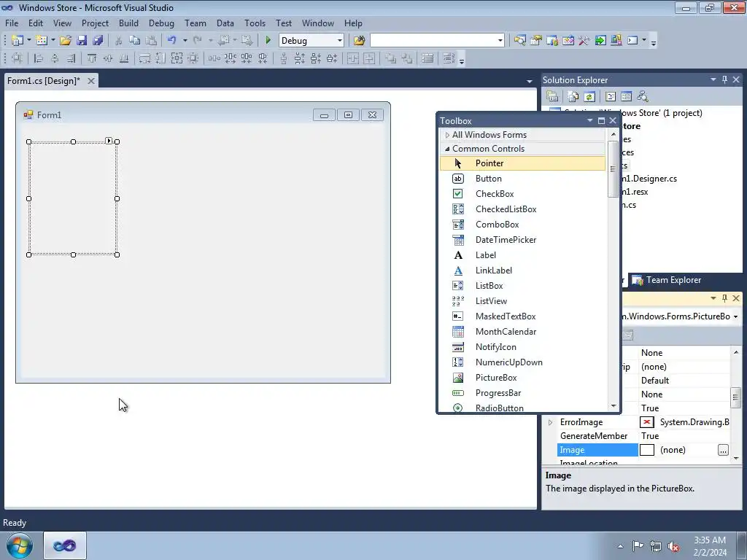Start debugging with the green play icon

point(268,41)
